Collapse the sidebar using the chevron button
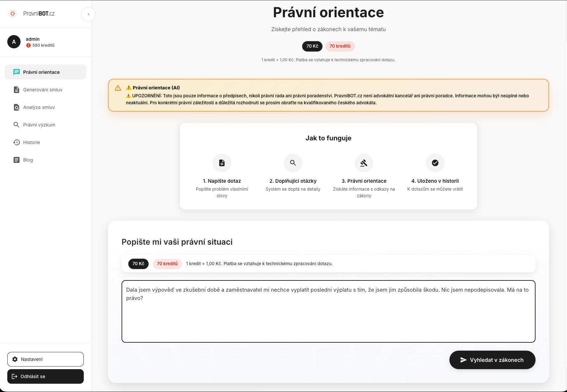This screenshot has width=567, height=392. [88, 14]
